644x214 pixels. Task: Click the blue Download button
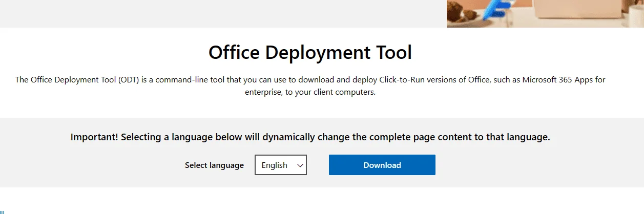382,165
